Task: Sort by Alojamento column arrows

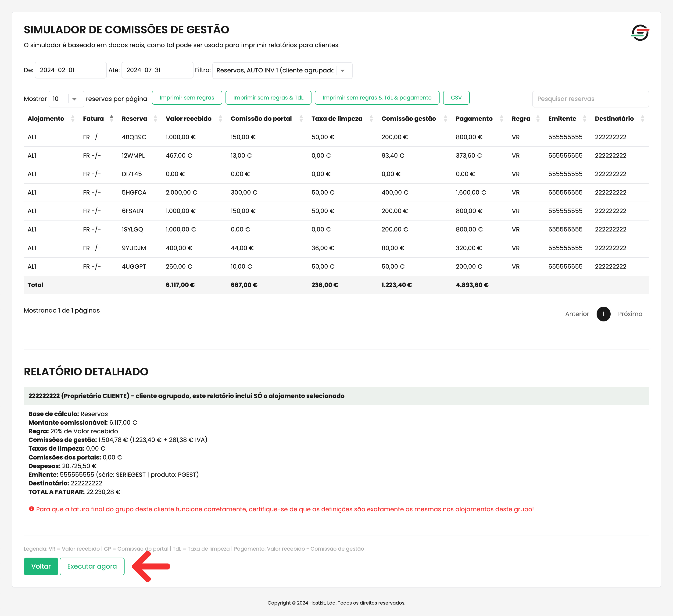Action: pos(73,118)
